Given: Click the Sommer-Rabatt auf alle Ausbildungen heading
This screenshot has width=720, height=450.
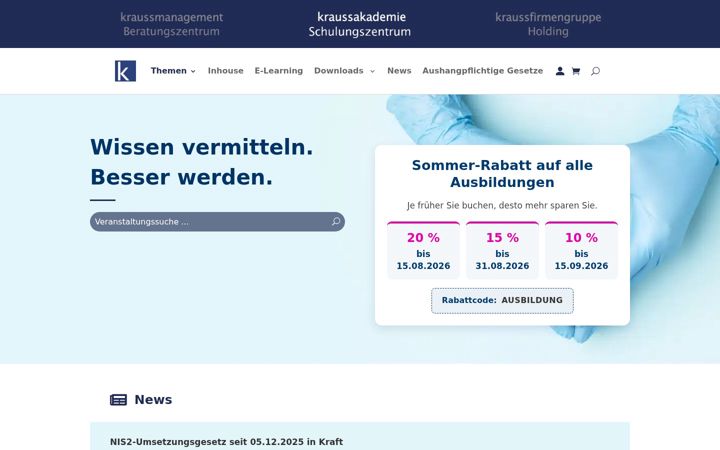Looking at the screenshot, I should coord(502,174).
